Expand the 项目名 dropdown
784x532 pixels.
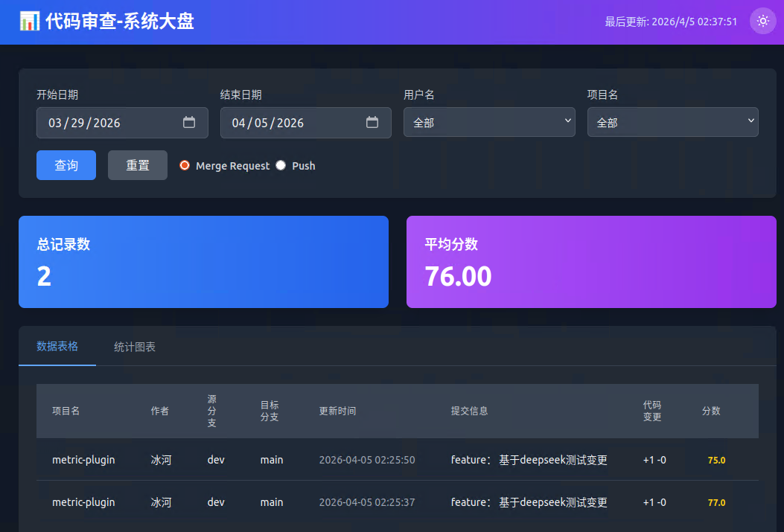[672, 122]
